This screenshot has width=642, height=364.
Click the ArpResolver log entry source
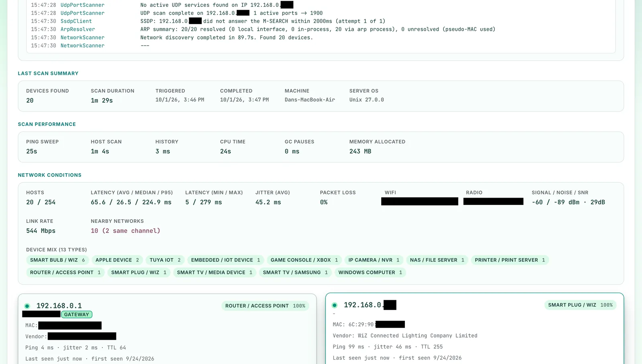[78, 29]
